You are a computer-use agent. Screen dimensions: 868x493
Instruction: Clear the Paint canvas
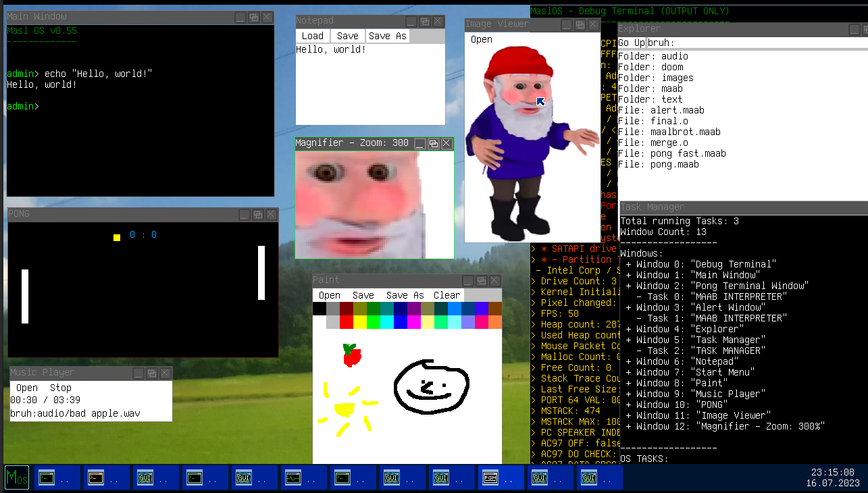click(x=446, y=295)
